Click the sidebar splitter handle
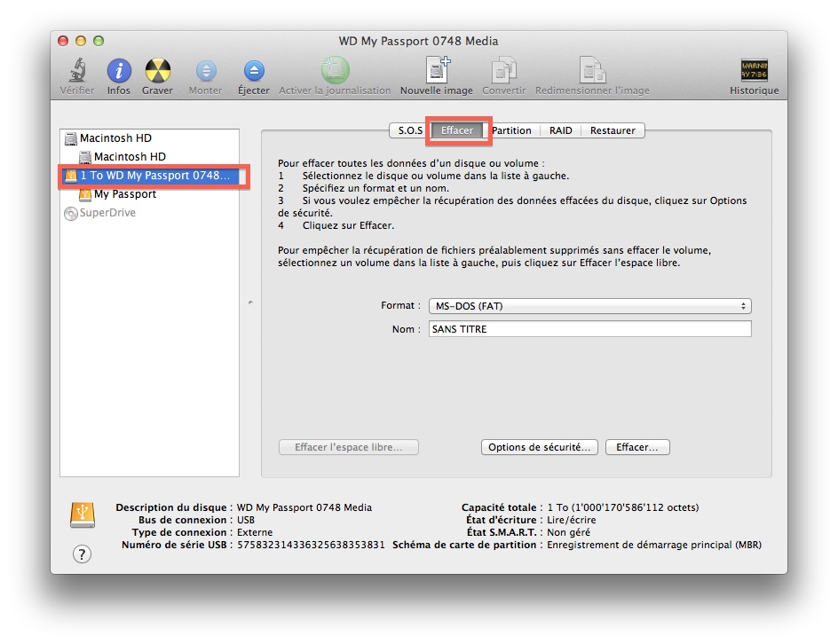 point(250,303)
